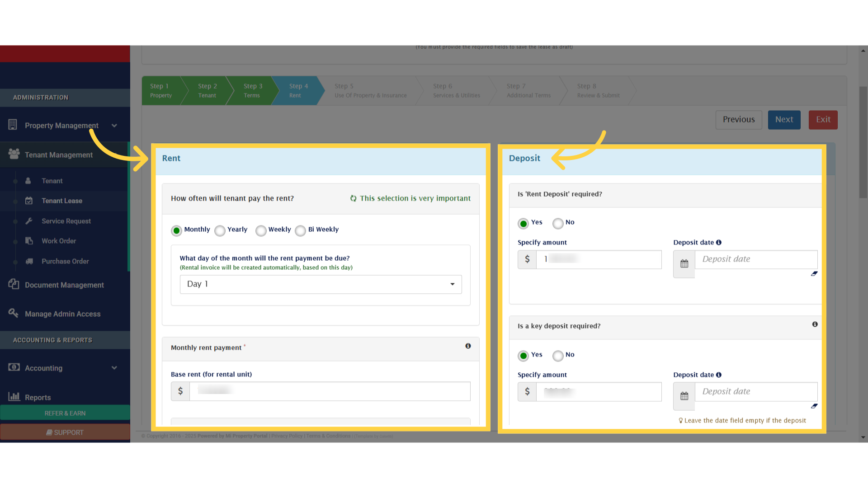Click the Next button
The image size is (868, 488).
coord(784,120)
